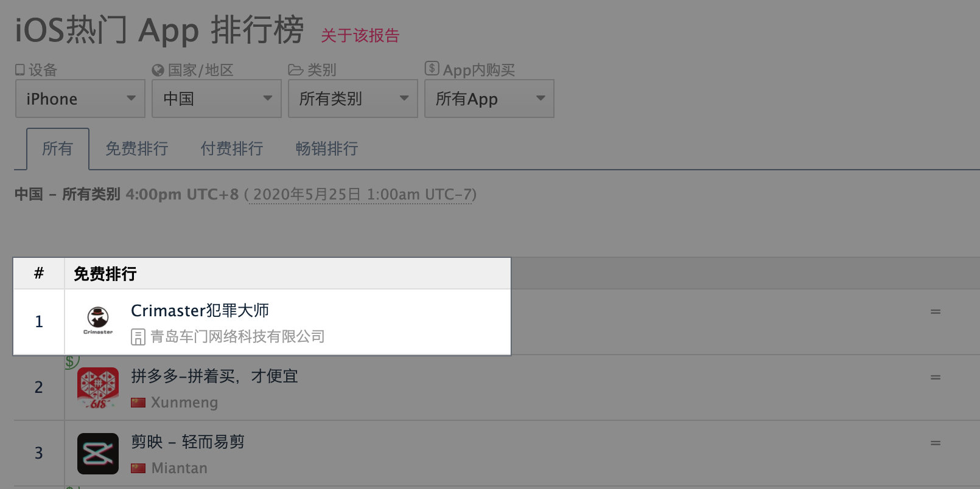Click the 拼多多 app icon
This screenshot has height=489, width=980.
(98, 388)
